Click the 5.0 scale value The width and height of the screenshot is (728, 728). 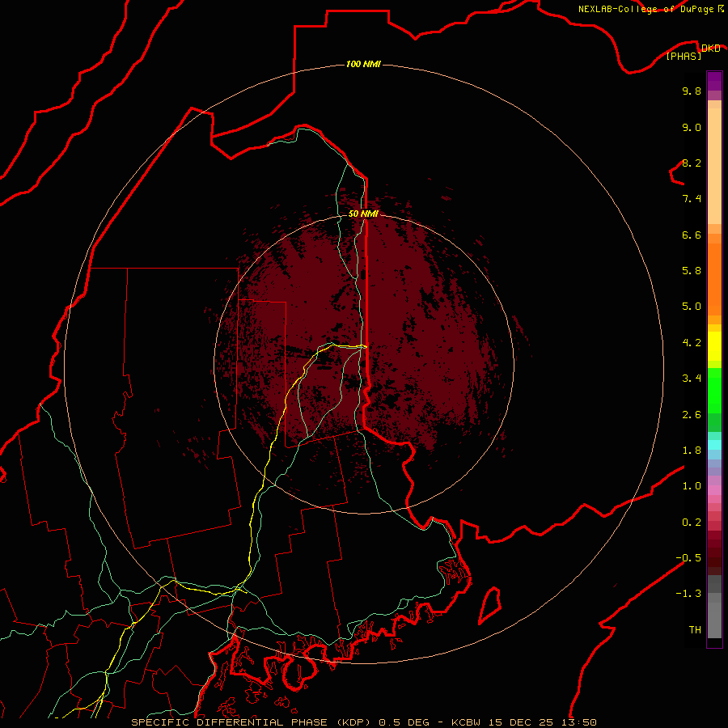tap(692, 307)
